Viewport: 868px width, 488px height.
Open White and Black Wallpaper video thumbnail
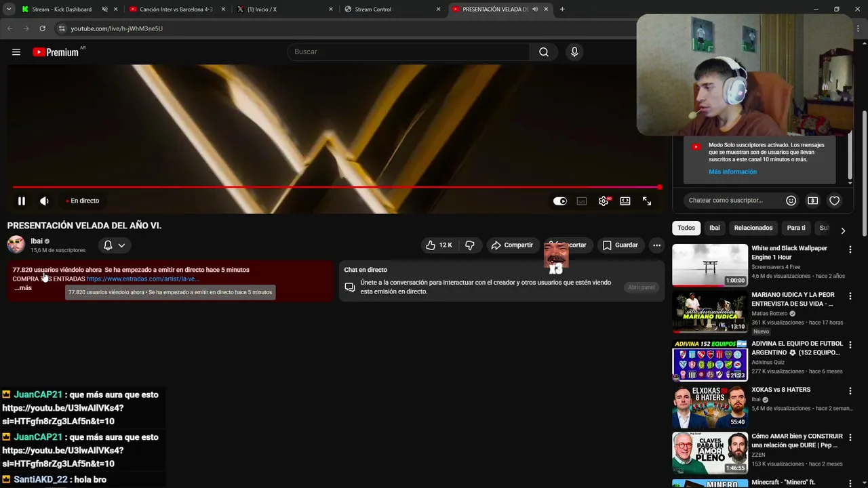pos(710,265)
